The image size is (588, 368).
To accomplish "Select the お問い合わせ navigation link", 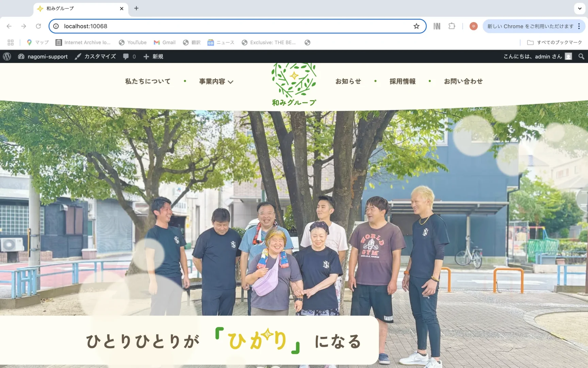I will 463,81.
